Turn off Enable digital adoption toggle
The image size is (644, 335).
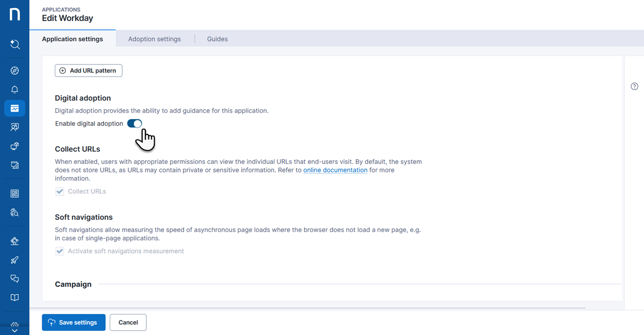134,124
